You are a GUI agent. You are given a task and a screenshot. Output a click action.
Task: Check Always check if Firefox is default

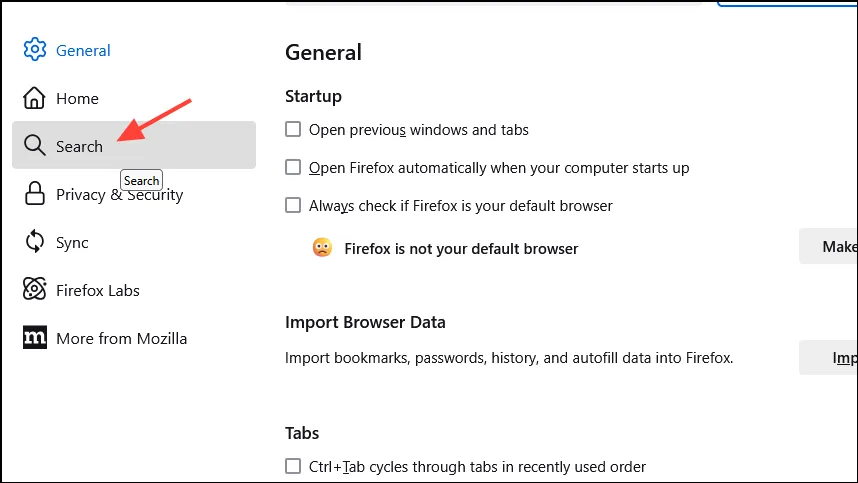tap(293, 206)
